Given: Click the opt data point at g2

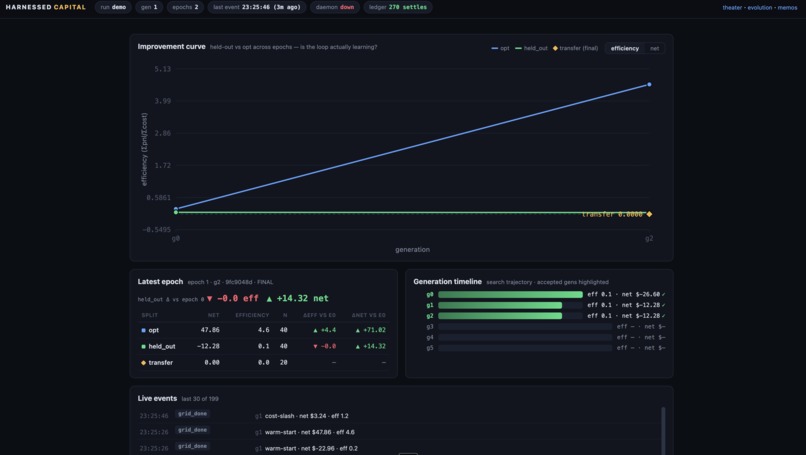Looking at the screenshot, I should pyautogui.click(x=649, y=84).
